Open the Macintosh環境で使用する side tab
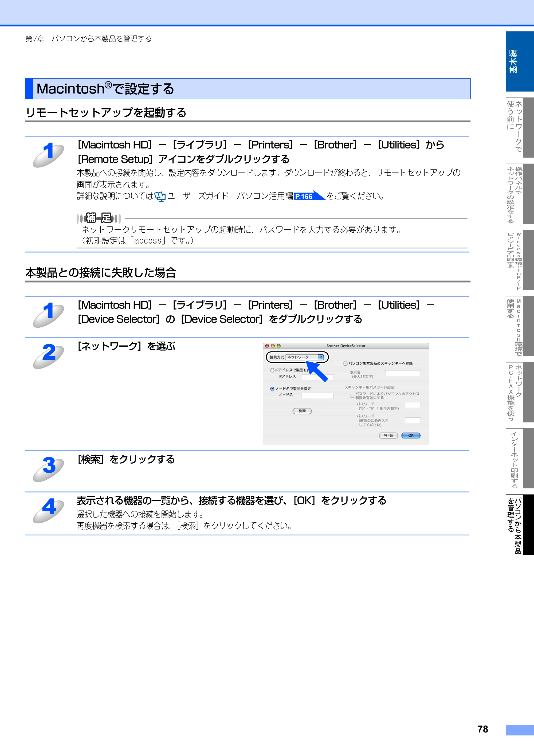Screen dimensions: 534x756 click(x=520, y=326)
